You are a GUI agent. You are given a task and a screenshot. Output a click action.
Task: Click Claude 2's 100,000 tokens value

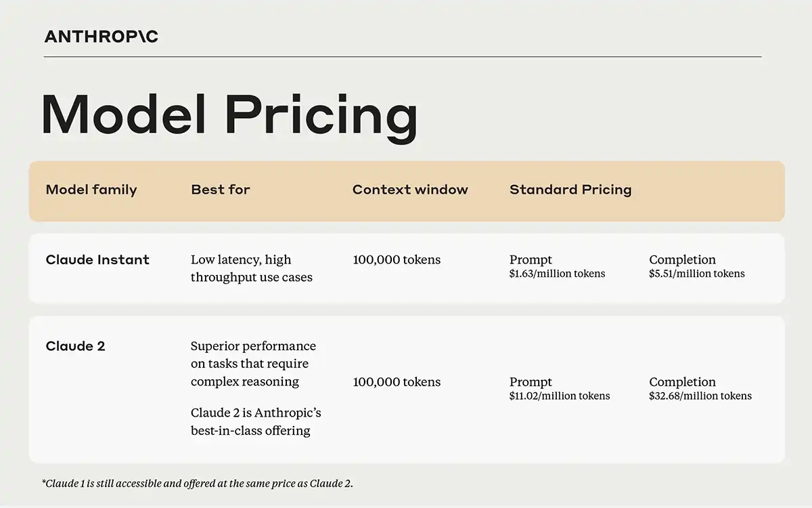point(397,383)
